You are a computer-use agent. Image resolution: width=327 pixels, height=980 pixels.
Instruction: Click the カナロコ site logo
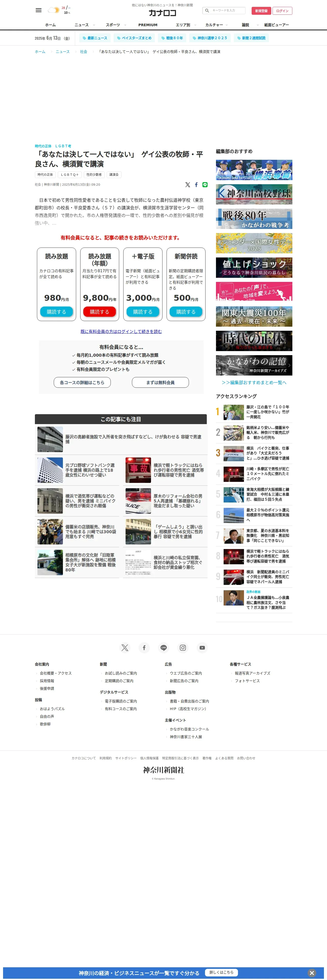[162, 13]
